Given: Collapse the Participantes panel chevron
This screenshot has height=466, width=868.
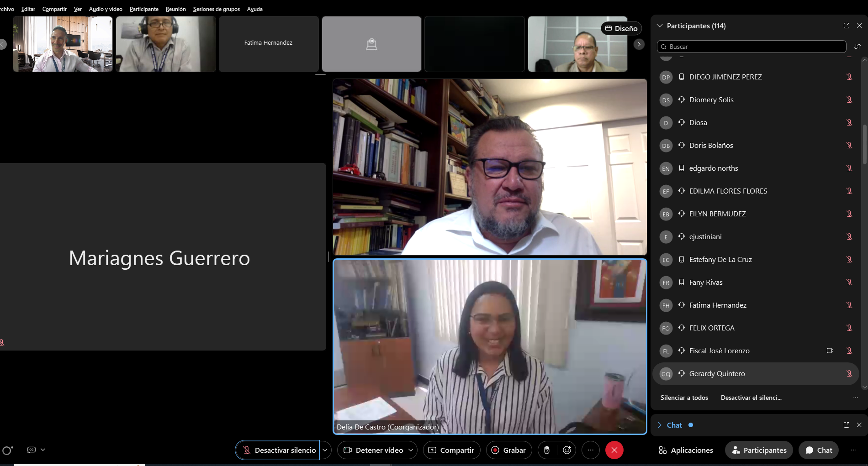Looking at the screenshot, I should (659, 26).
